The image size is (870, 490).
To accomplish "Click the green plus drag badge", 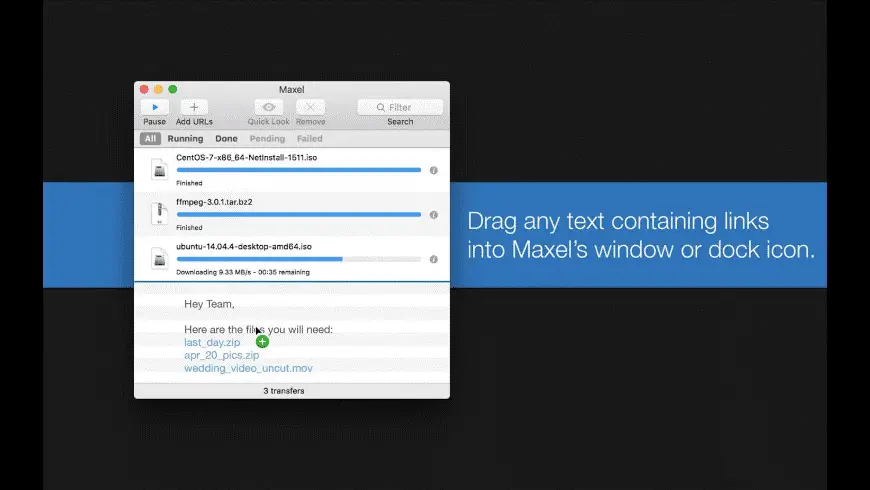I will tap(262, 342).
